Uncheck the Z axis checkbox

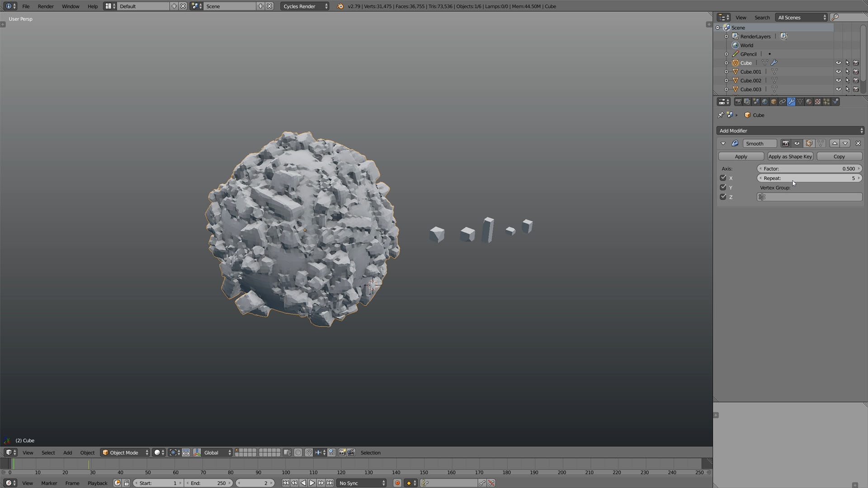tap(723, 197)
